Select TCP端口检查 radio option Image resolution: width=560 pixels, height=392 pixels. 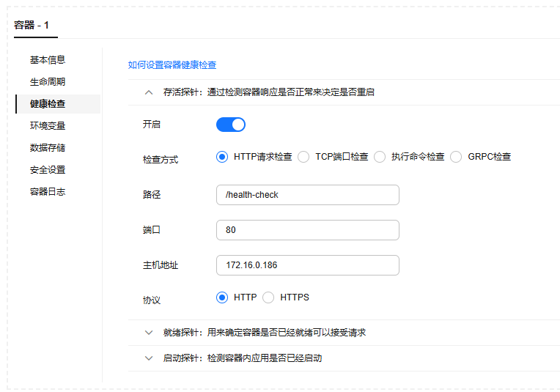coord(303,157)
